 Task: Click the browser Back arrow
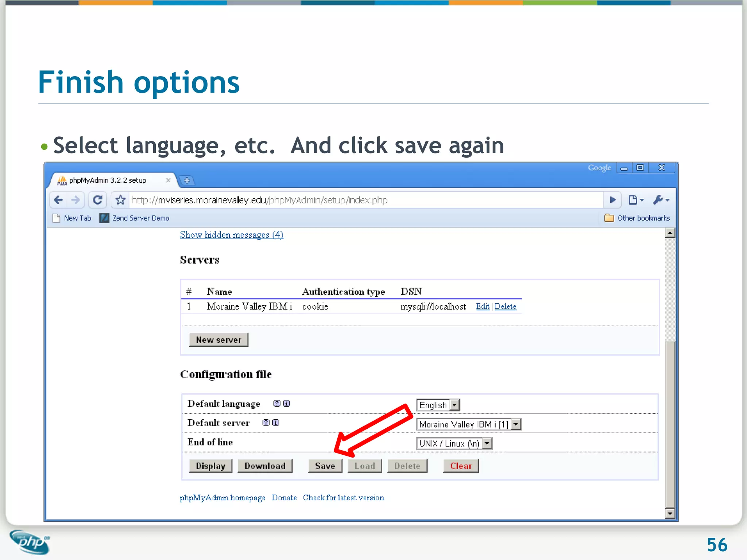pyautogui.click(x=58, y=200)
